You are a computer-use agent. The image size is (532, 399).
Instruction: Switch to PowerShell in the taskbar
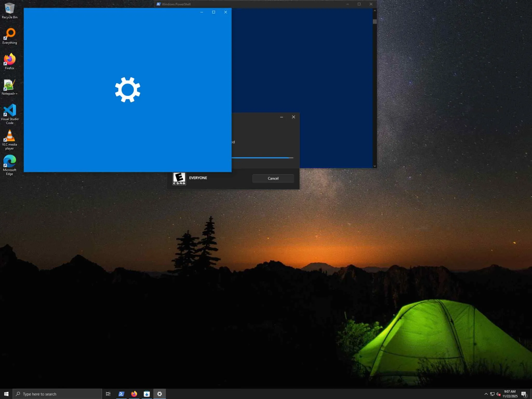(121, 394)
